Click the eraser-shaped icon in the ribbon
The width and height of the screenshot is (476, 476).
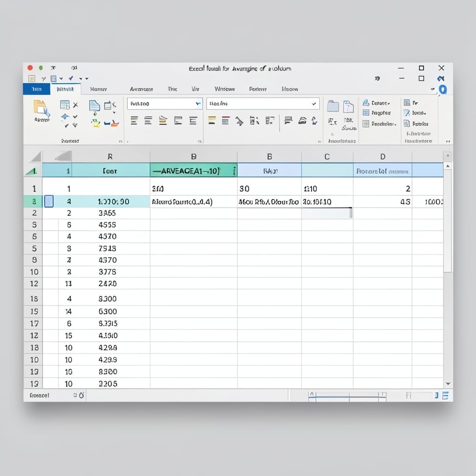(x=302, y=121)
